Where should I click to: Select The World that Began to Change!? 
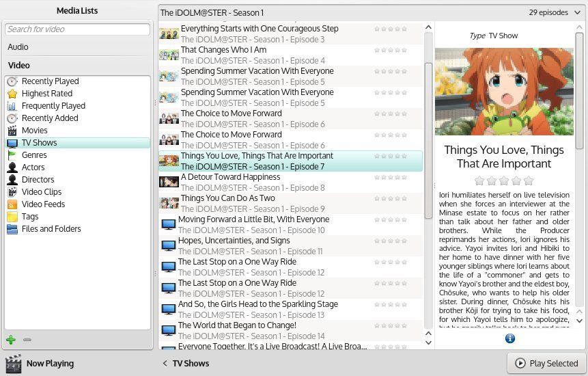pos(291,331)
